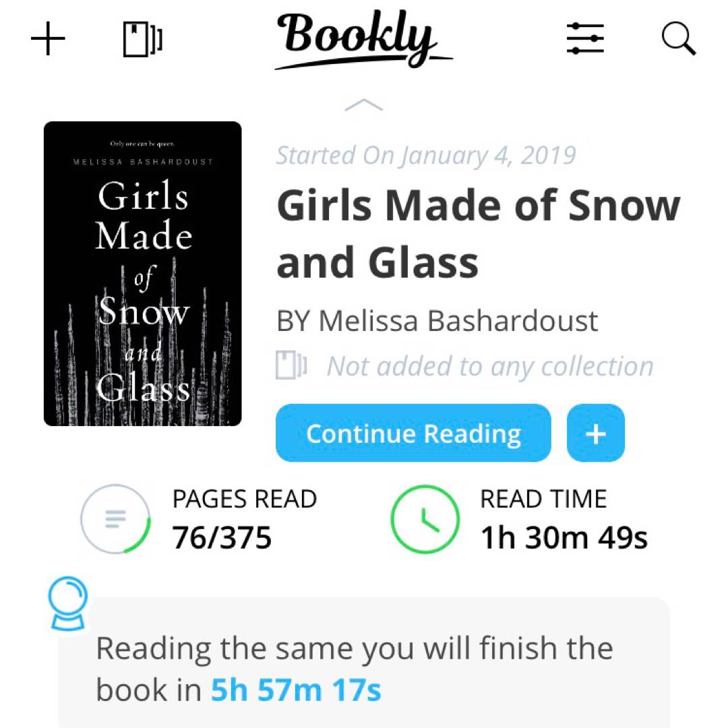Viewport: 728px width, 728px height.
Task: Tap the crystal ball prediction icon
Action: coord(68,605)
